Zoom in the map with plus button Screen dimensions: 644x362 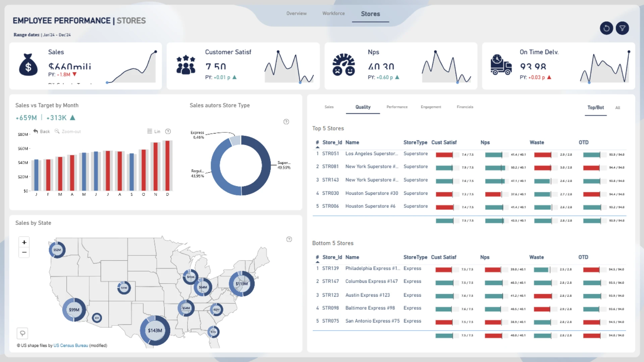[24, 242]
